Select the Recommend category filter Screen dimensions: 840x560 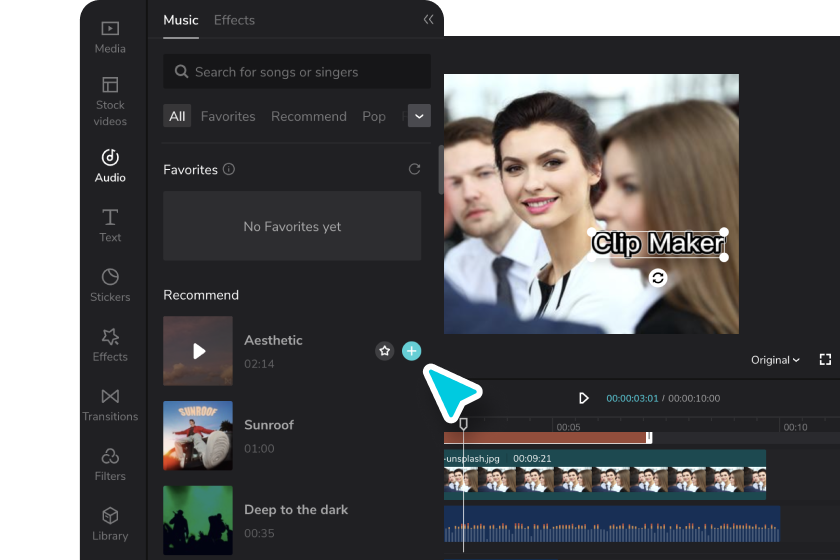[309, 116]
